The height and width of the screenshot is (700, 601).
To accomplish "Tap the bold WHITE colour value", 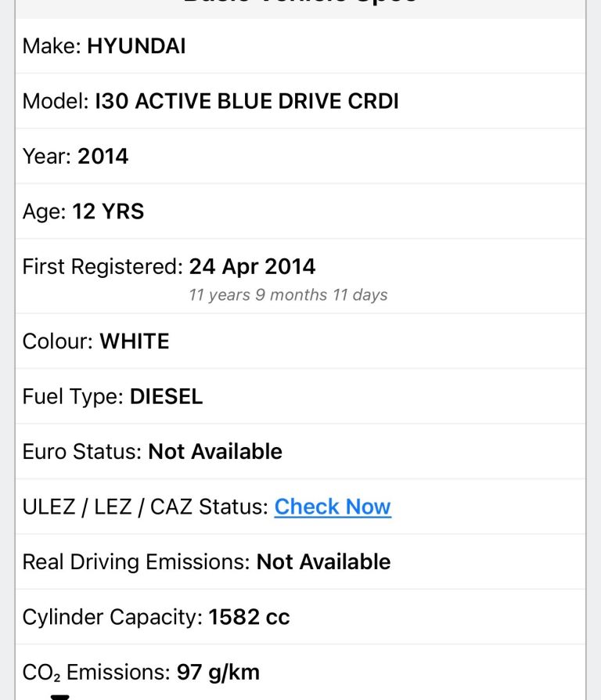I will [135, 341].
